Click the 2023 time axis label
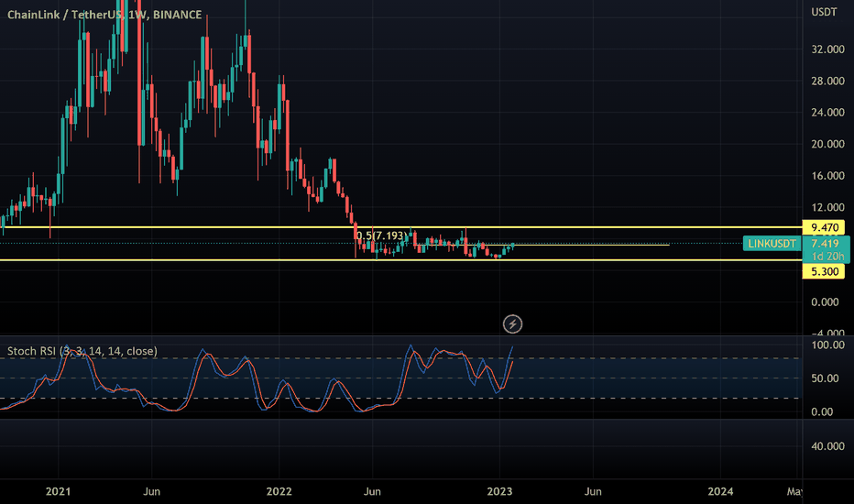Screen dimensions: 854x504 pyautogui.click(x=499, y=491)
